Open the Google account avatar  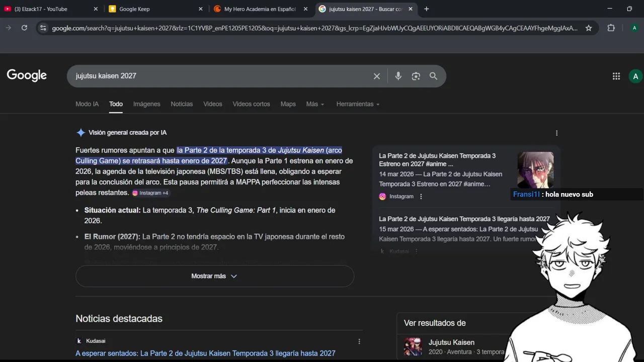(x=635, y=76)
